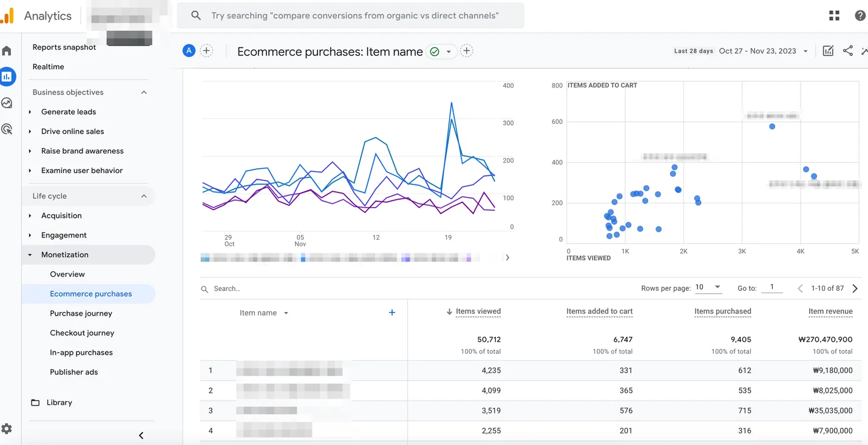
Task: Click the customize report chart icon
Action: pos(827,51)
